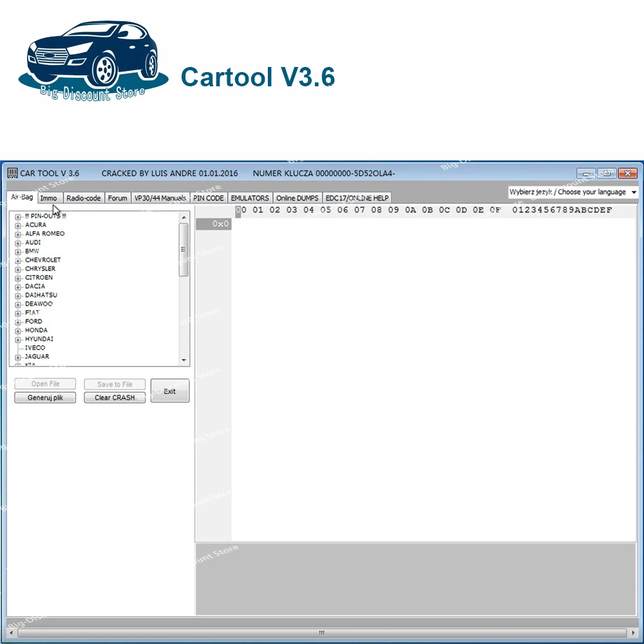Select the JAGUAR brand label
Image resolution: width=644 pixels, height=644 pixels.
(x=37, y=357)
